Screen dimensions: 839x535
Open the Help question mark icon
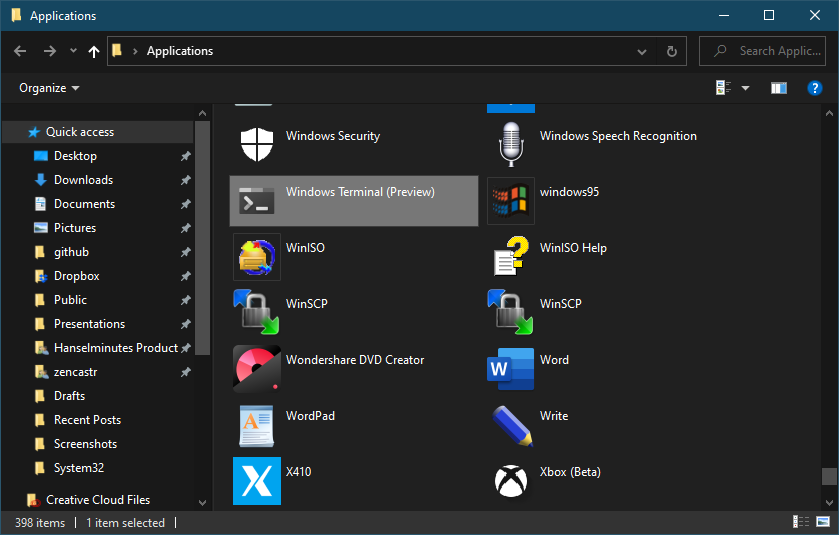[x=814, y=88]
